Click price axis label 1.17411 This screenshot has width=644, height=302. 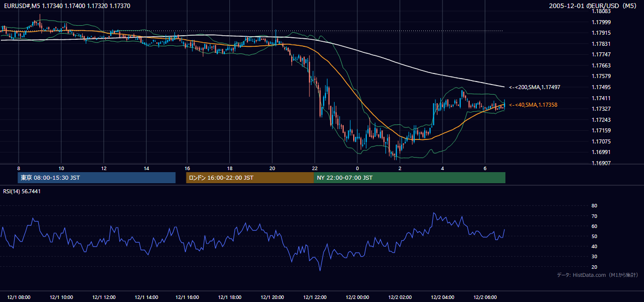[x=601, y=98]
